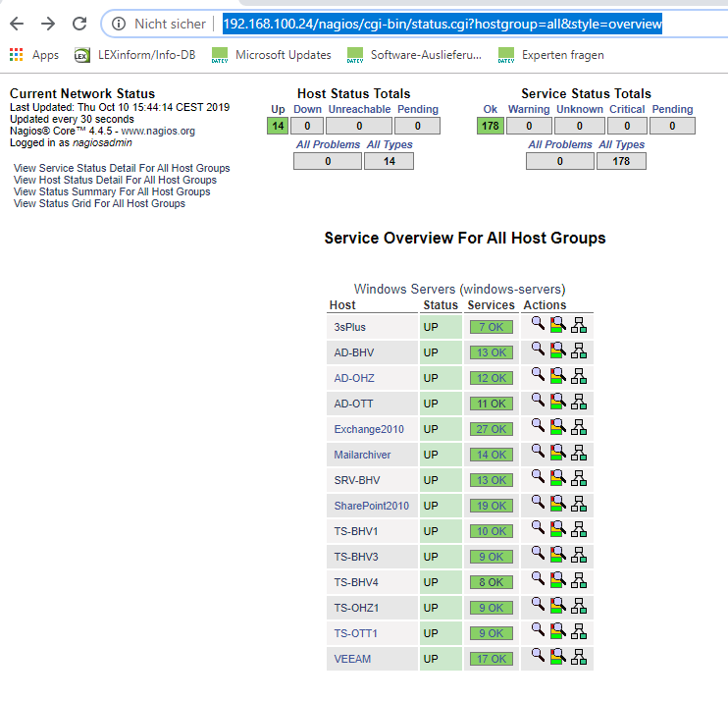Open View Service Status Detail link
This screenshot has width=728, height=701.
click(122, 169)
